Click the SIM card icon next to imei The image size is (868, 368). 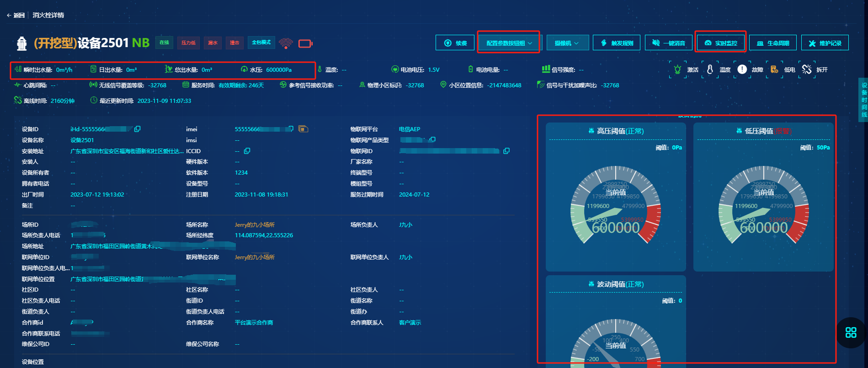(x=303, y=129)
